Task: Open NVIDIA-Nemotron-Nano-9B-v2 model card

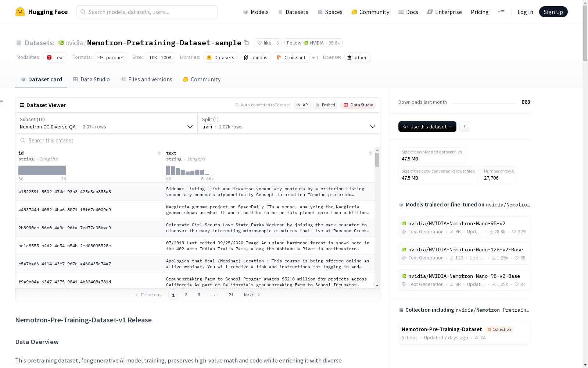Action: [464, 227]
